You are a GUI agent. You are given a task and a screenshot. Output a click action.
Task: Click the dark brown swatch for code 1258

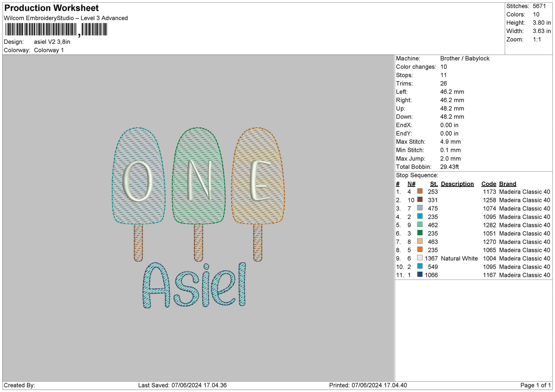tap(420, 200)
